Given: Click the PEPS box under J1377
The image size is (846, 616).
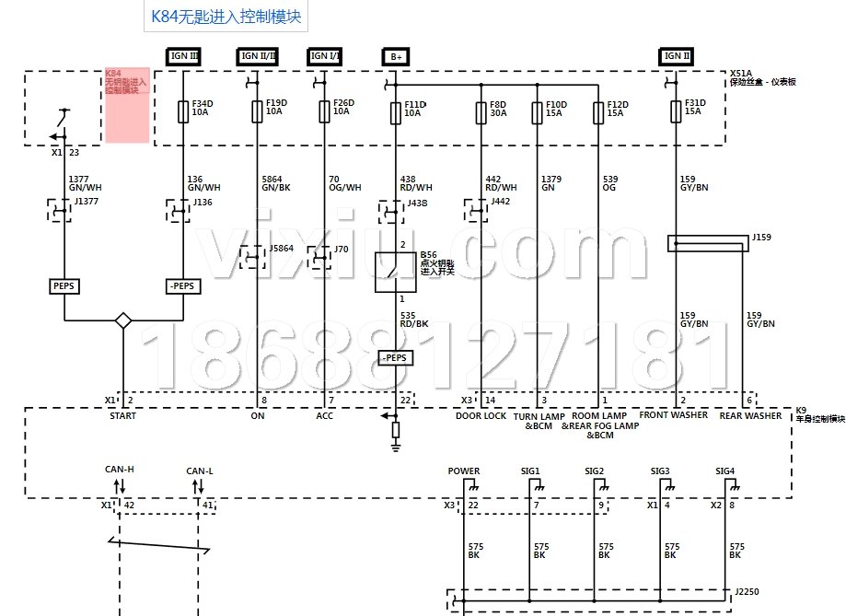Looking at the screenshot, I should pos(64,286).
